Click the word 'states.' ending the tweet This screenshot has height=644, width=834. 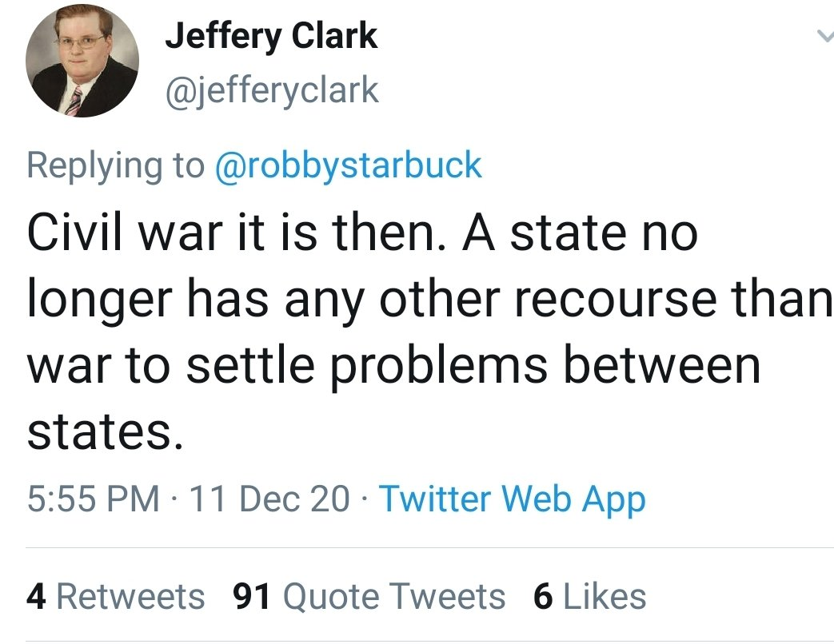coord(105,431)
